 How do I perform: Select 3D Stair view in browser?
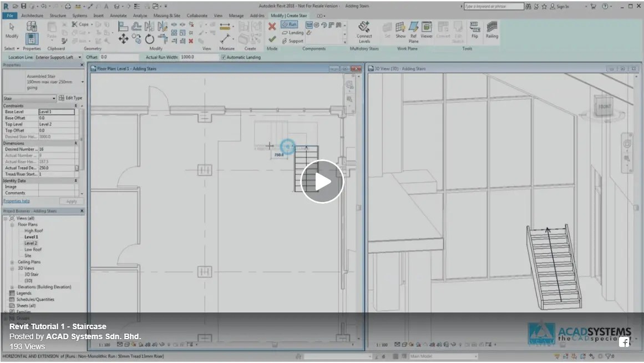(x=31, y=274)
